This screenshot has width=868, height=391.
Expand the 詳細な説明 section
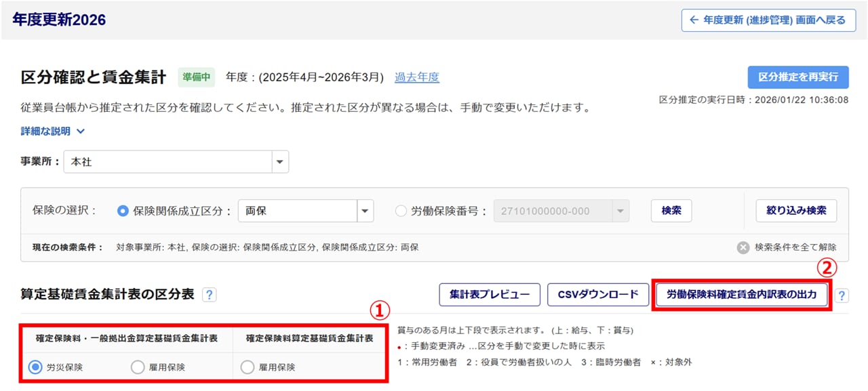tap(53, 131)
